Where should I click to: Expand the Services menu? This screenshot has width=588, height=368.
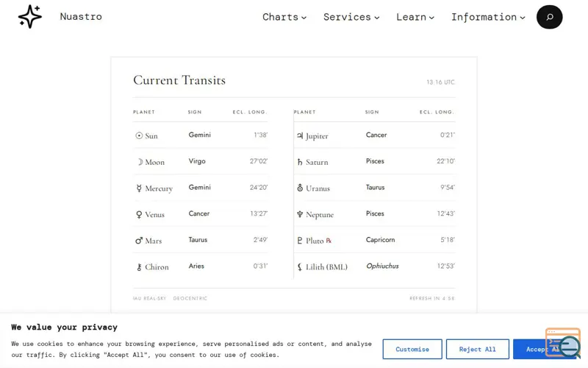point(351,17)
